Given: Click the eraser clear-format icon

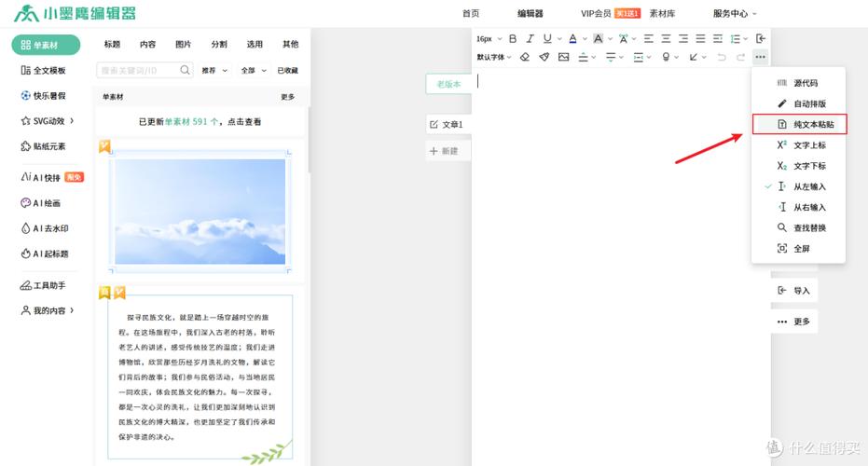Looking at the screenshot, I should [x=525, y=57].
